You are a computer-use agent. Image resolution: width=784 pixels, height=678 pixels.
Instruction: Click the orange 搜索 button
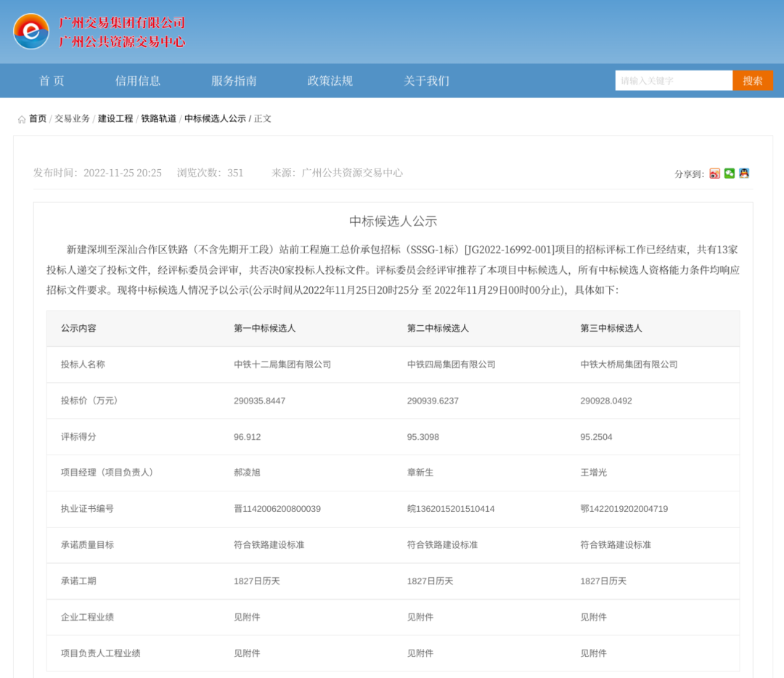coord(753,81)
